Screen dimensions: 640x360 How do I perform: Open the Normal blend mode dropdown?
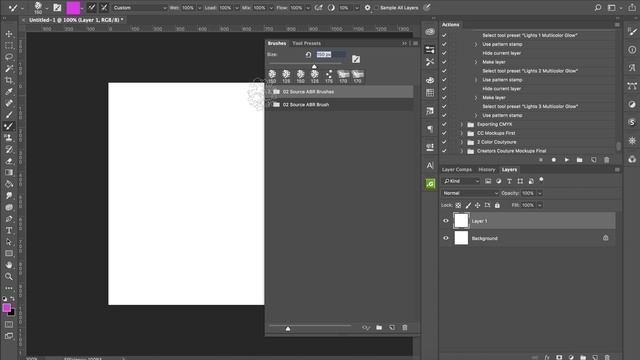[470, 193]
